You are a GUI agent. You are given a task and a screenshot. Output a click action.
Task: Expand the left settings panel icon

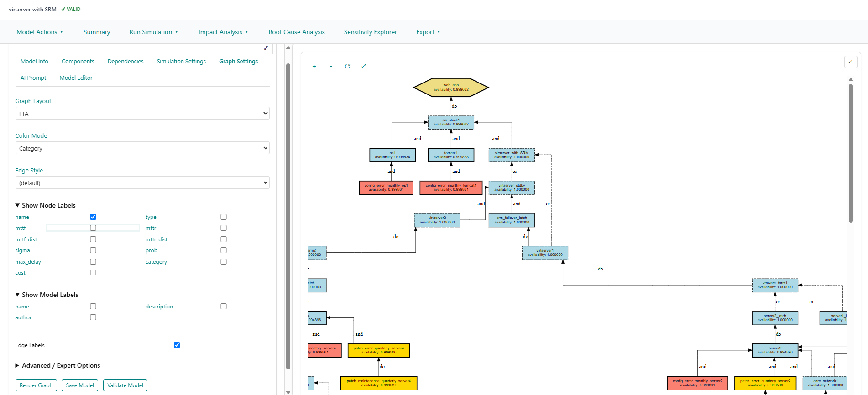coord(266,48)
